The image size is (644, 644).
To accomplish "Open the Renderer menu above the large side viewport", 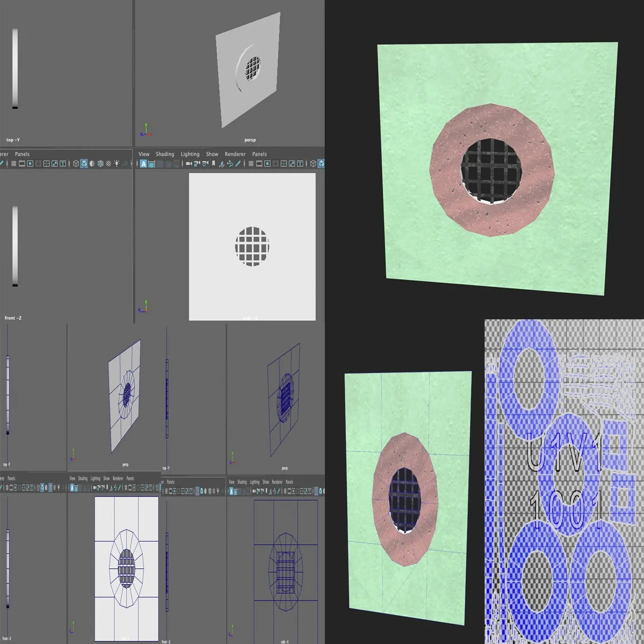I will [235, 154].
